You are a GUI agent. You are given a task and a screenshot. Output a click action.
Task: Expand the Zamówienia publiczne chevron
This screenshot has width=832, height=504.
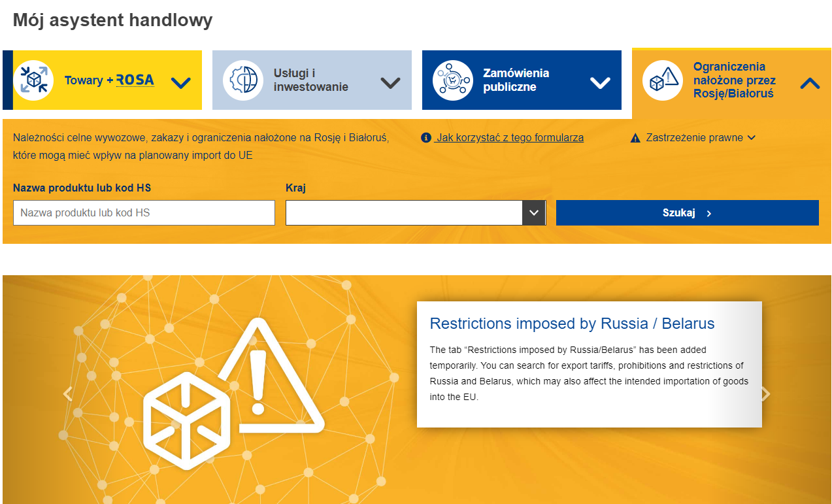click(x=599, y=83)
